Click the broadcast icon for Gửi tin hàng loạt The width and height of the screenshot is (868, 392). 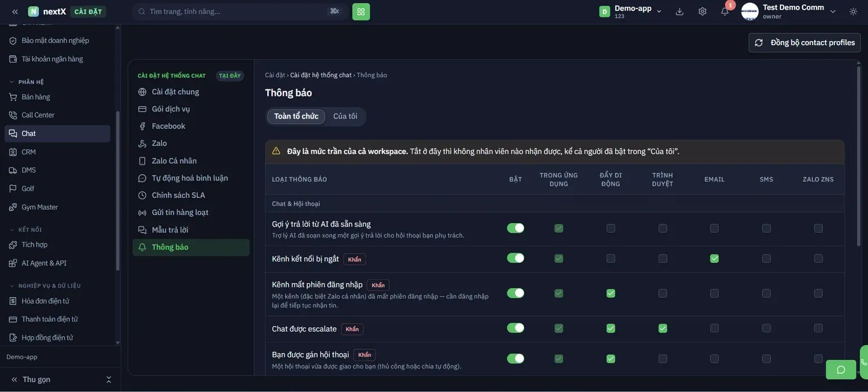(x=142, y=213)
